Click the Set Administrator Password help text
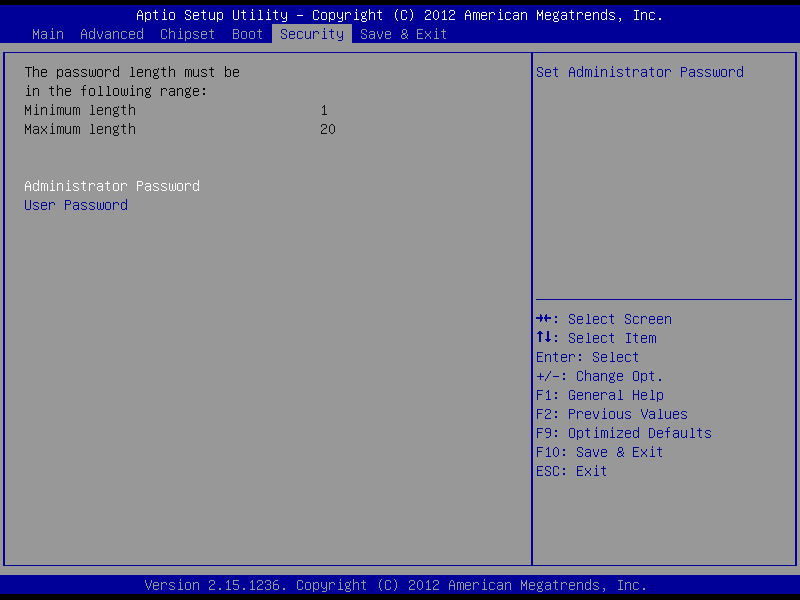Screen dimensions: 800x600 (640, 72)
